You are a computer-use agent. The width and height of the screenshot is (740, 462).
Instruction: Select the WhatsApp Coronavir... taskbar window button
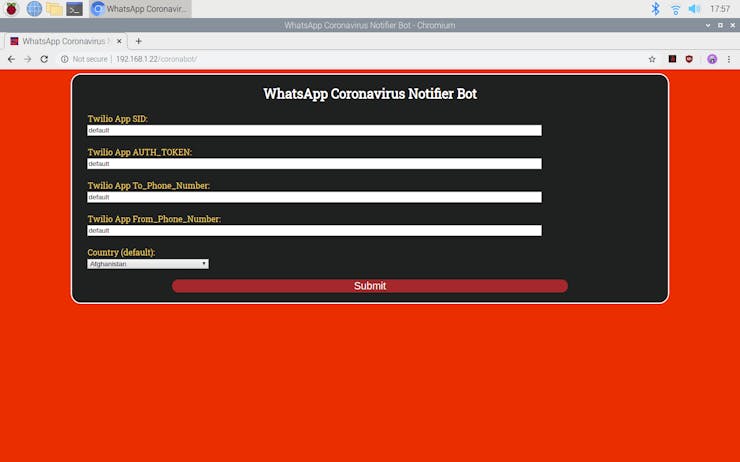[140, 8]
